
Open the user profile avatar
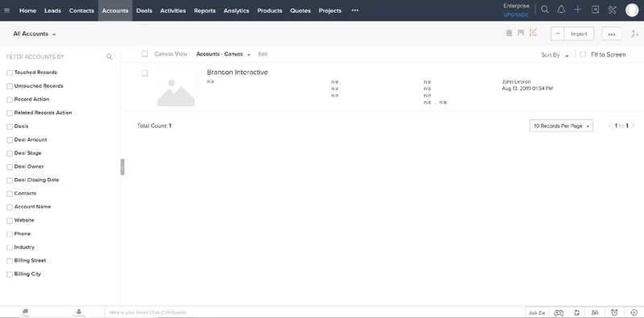pos(632,10)
